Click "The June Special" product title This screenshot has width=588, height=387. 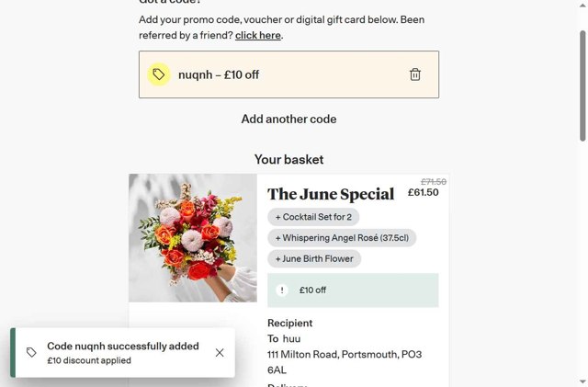click(x=331, y=194)
